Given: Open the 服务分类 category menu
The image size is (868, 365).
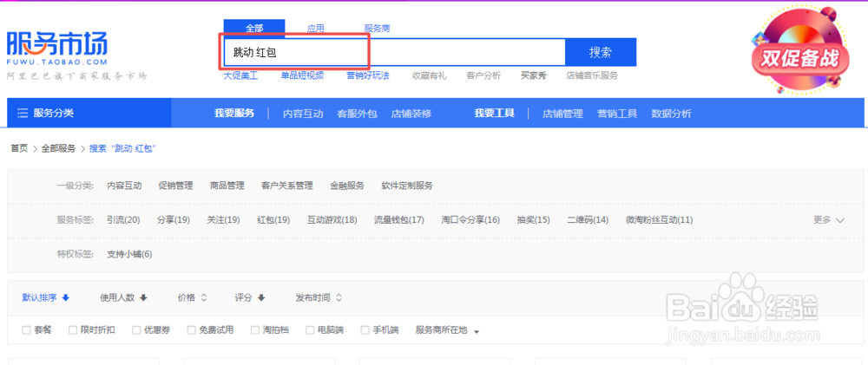Looking at the screenshot, I should pos(89,113).
